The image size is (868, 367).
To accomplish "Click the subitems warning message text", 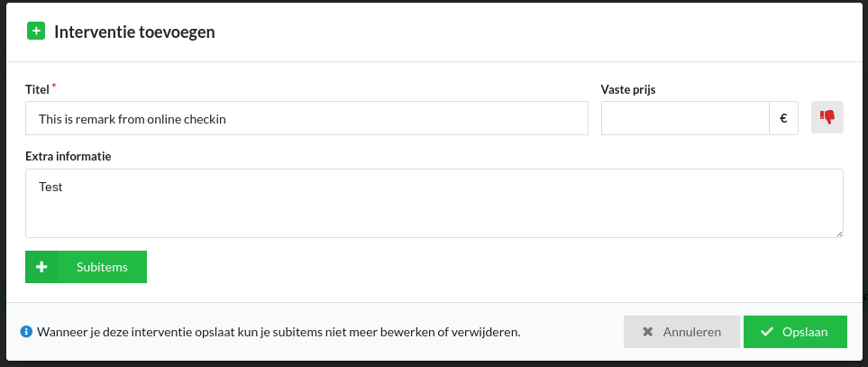I will point(279,332).
